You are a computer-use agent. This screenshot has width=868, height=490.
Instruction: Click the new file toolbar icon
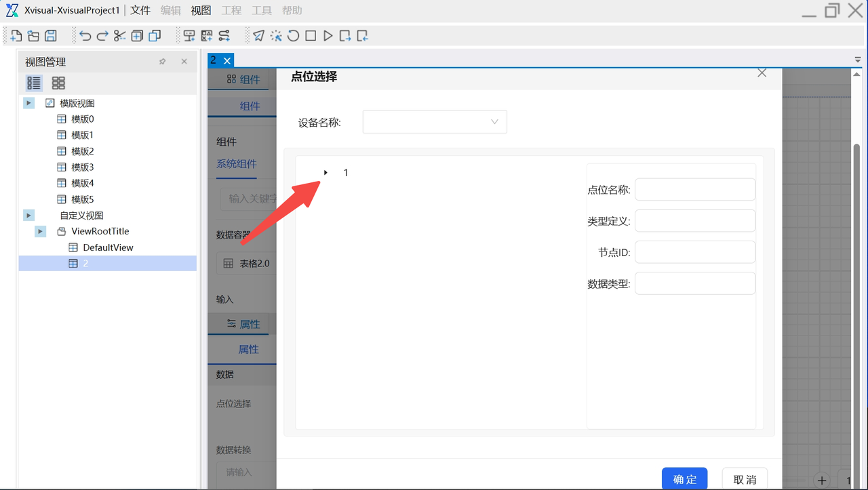pyautogui.click(x=16, y=36)
